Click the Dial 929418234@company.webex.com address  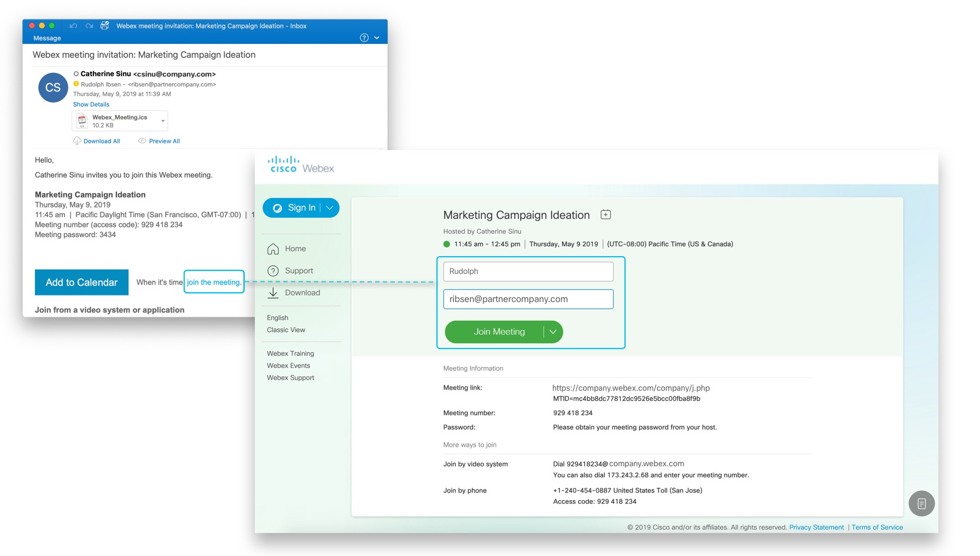pos(619,464)
